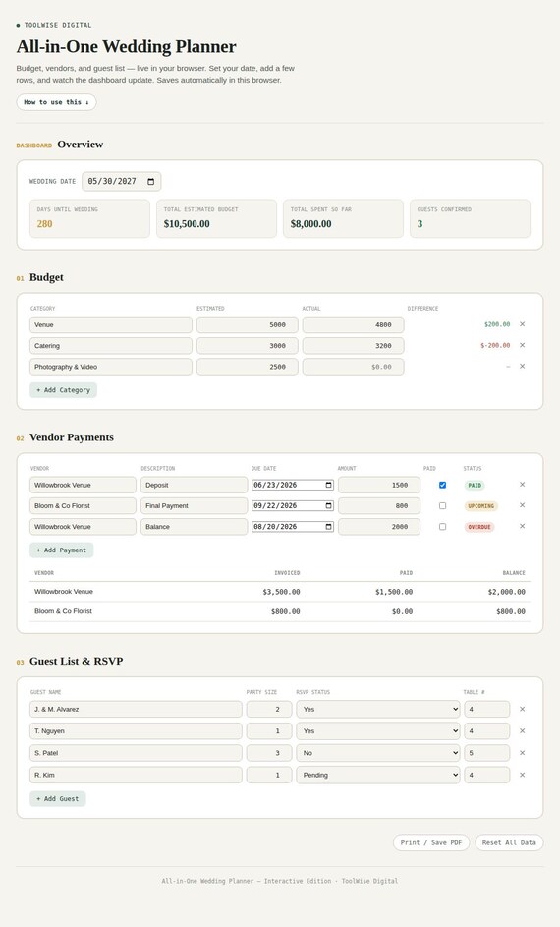Image resolution: width=560 pixels, height=927 pixels.
Task: Open RSVP status dropdown for T. Nguyen
Action: (378, 730)
